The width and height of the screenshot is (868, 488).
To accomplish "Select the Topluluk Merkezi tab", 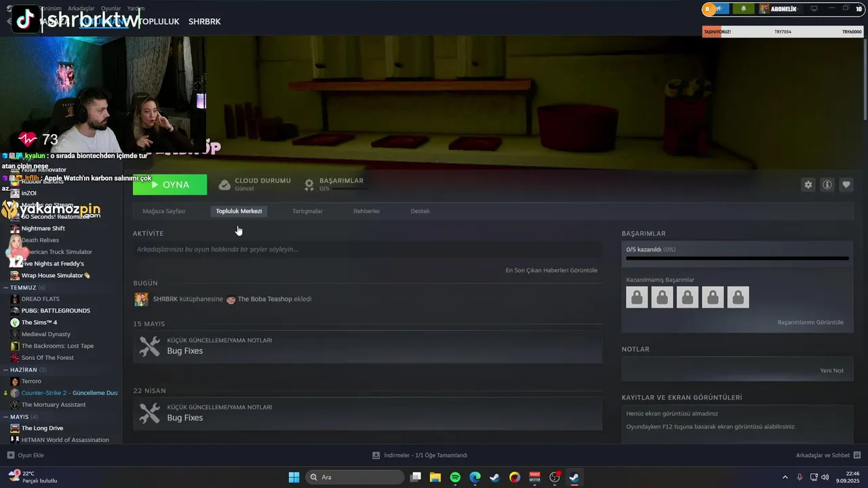I will pos(239,211).
